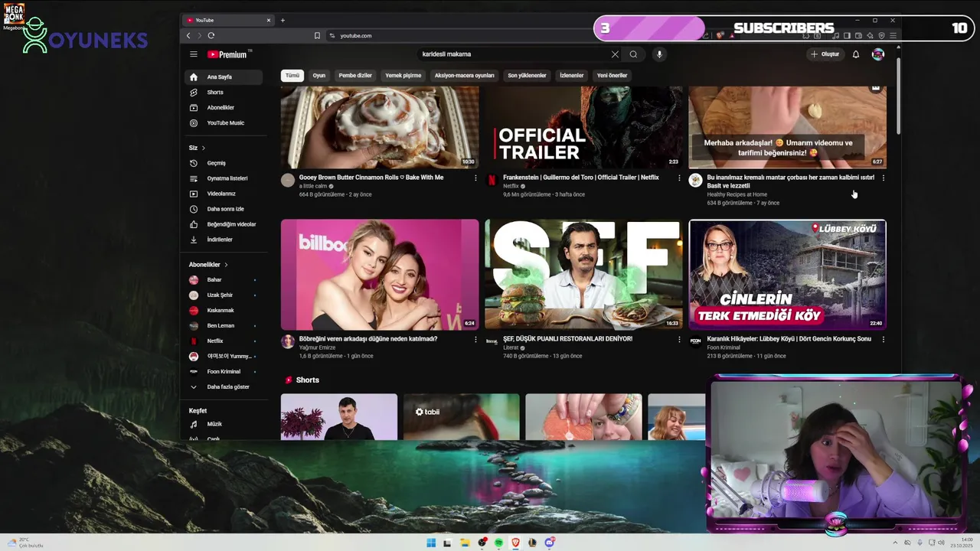Reload the page in the browser
The height and width of the screenshot is (551, 980).
click(211, 36)
